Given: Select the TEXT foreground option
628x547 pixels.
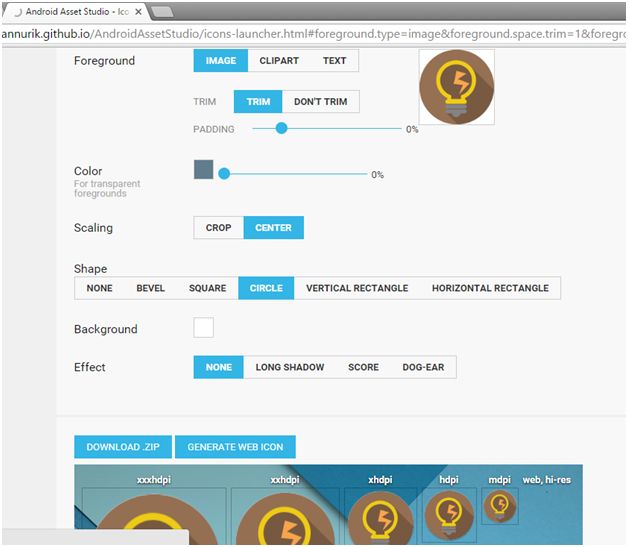Looking at the screenshot, I should [x=334, y=60].
